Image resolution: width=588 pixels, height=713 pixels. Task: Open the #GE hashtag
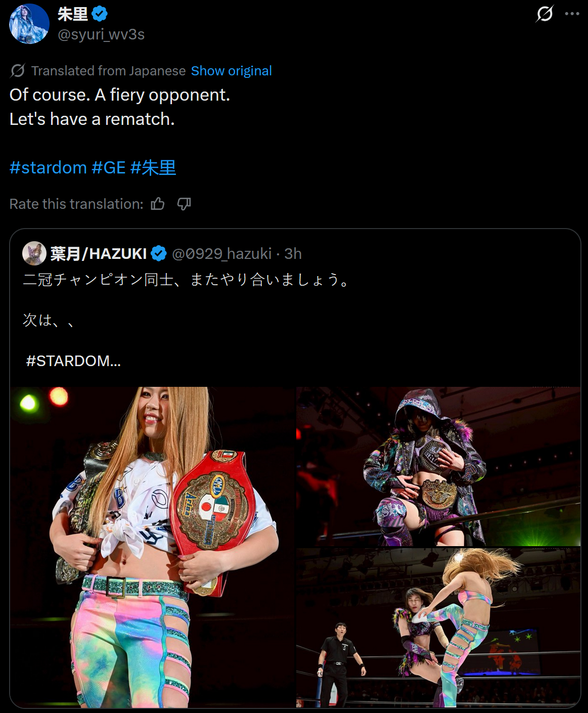(109, 167)
